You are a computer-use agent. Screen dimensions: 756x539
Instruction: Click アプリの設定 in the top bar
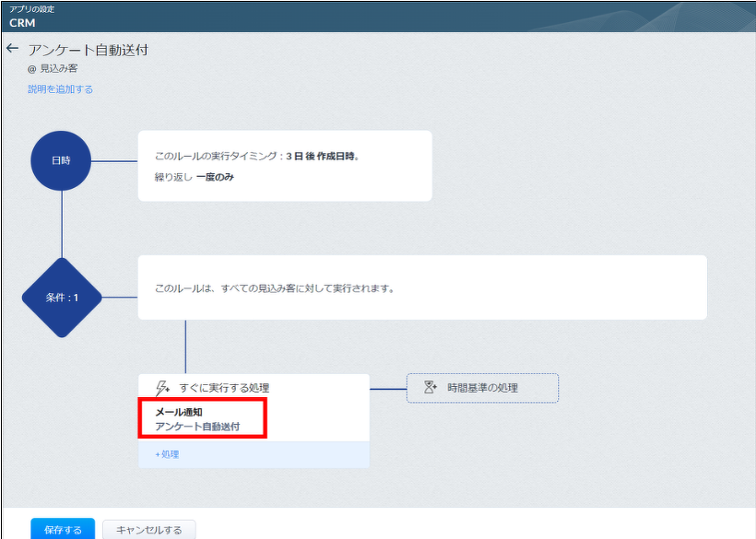(x=31, y=8)
